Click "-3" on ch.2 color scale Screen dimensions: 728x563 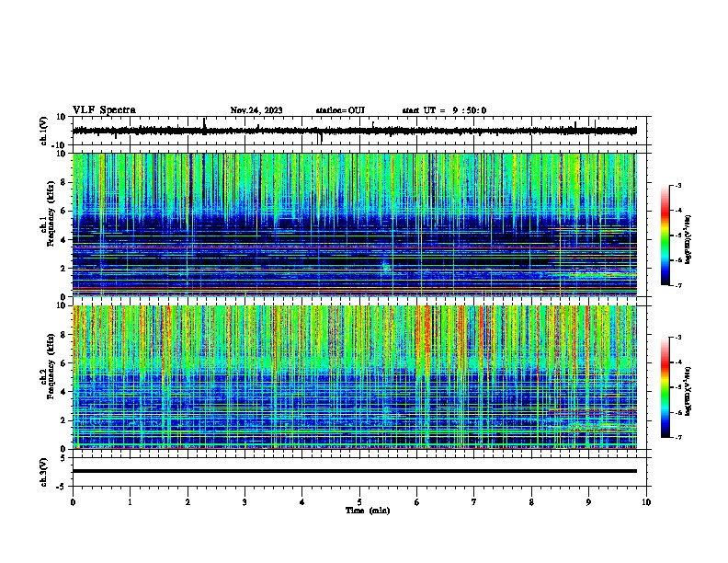point(677,338)
